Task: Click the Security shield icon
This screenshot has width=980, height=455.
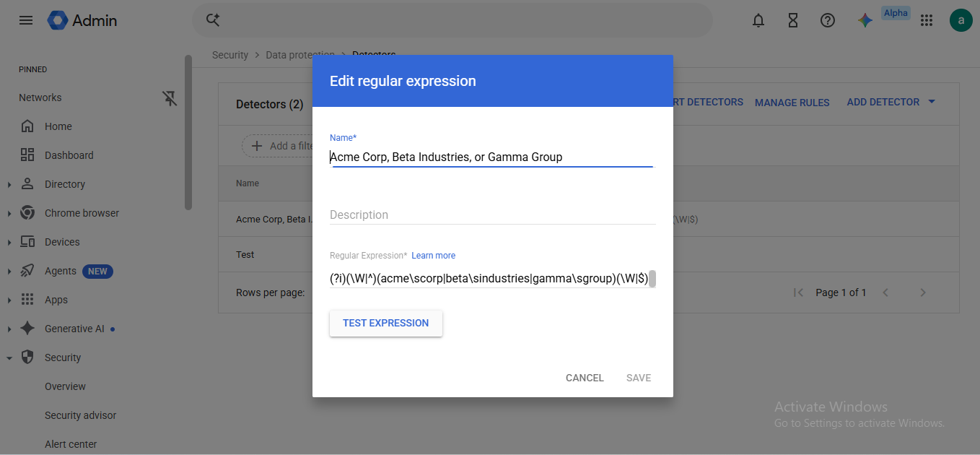Action: point(27,357)
